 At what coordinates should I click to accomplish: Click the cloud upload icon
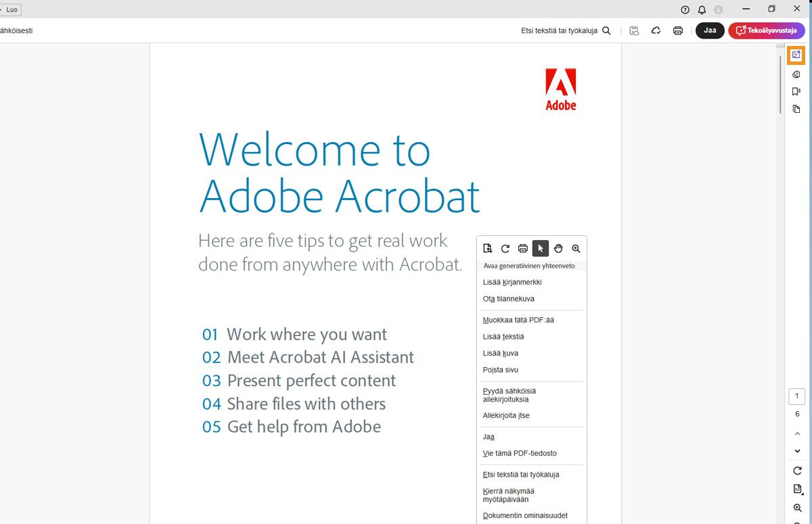[x=656, y=30]
